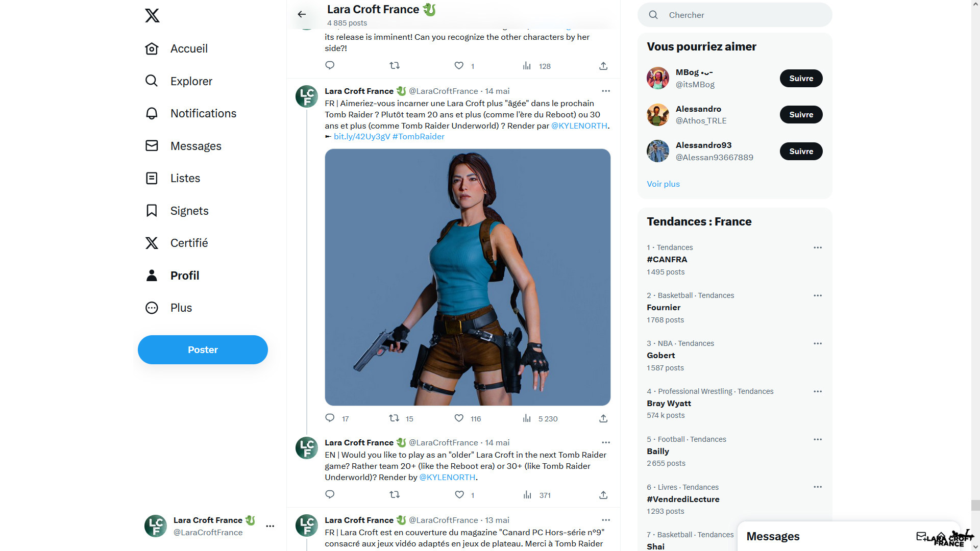Image resolution: width=980 pixels, height=551 pixels.
Task: Open the Signets bookmark icon
Action: pos(152,211)
